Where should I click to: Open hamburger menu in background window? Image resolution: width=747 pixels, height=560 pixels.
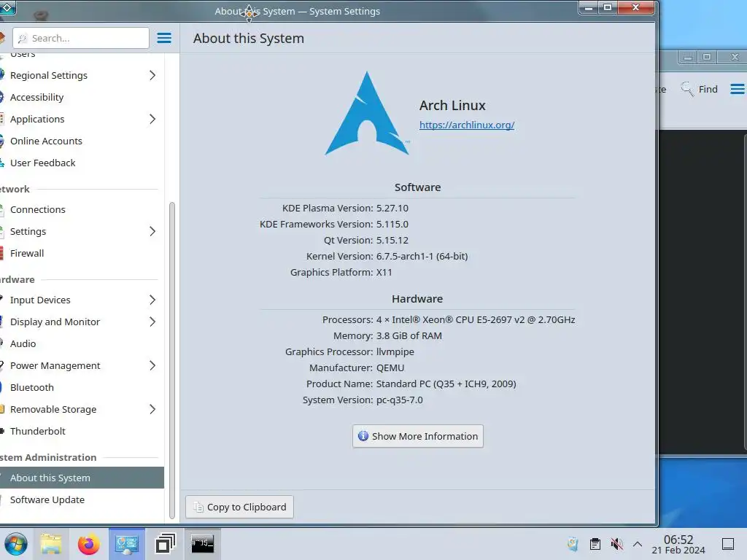737,89
